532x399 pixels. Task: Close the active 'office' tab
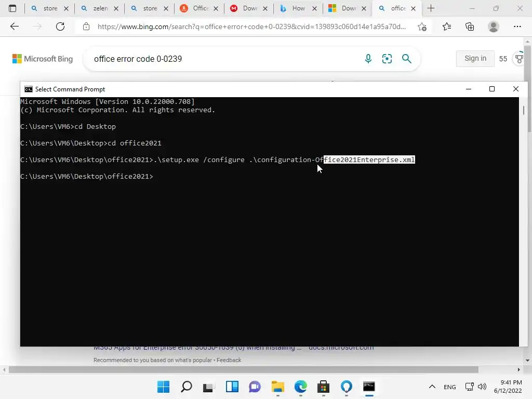tap(413, 8)
